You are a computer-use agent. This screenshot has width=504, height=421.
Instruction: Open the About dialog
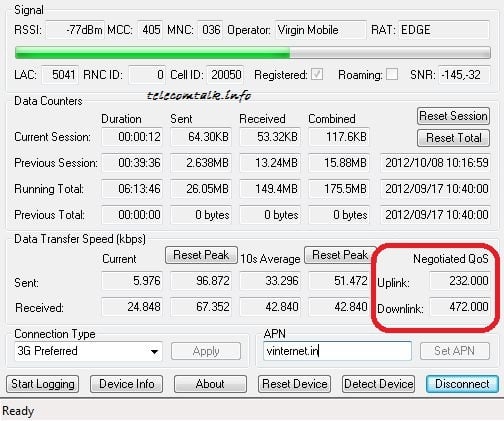pos(210,384)
